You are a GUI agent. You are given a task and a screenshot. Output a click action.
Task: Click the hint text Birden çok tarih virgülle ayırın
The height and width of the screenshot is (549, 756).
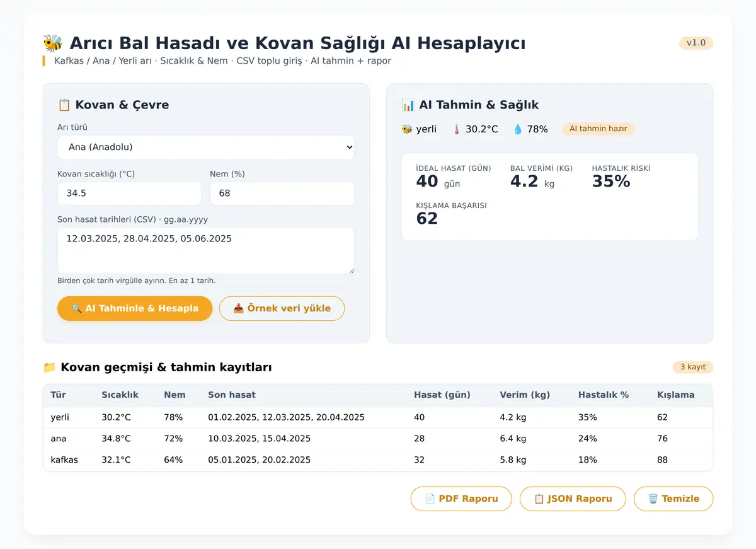[x=137, y=280]
